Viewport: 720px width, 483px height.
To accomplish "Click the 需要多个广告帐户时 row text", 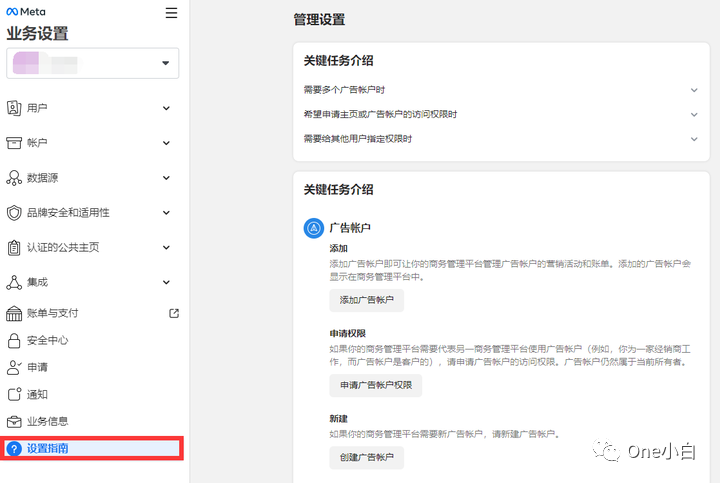I will 344,90.
